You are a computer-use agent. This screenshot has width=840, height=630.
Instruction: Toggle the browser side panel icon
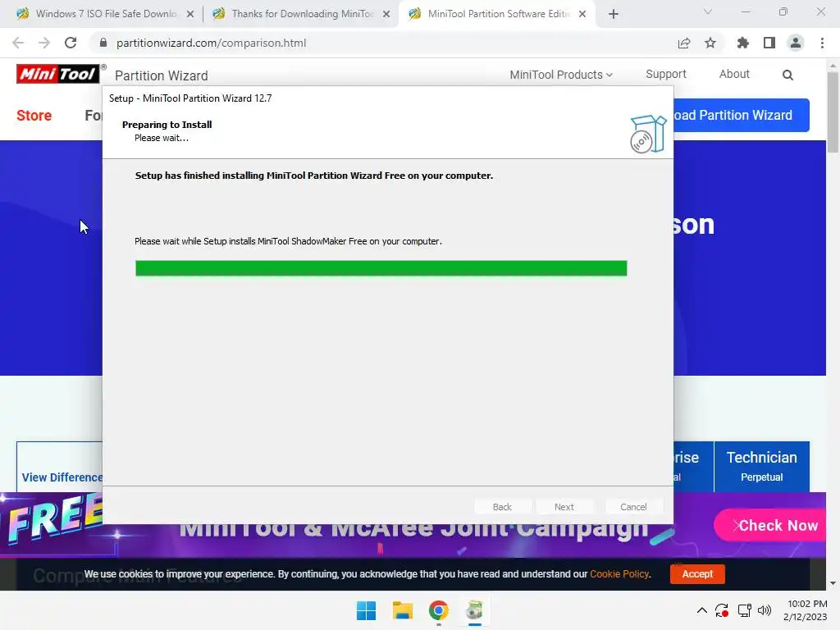[769, 43]
